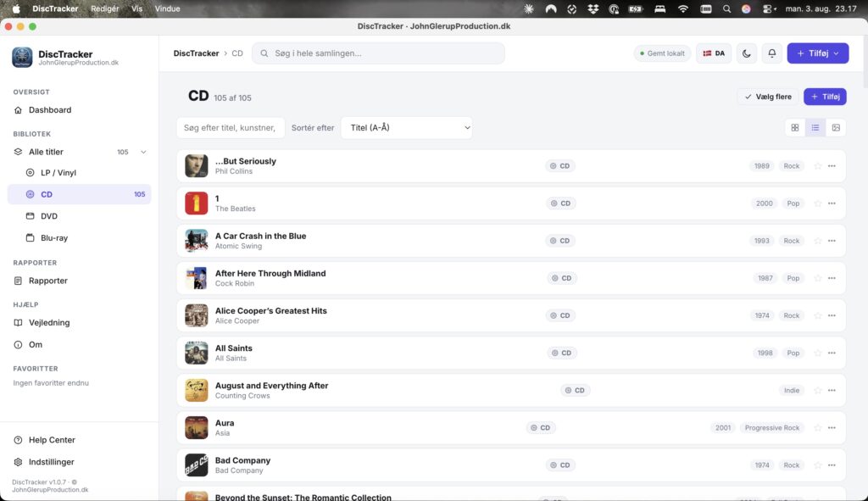The height and width of the screenshot is (501, 868).
Task: Open the top Tilføj dropdown button
Action: coord(818,53)
